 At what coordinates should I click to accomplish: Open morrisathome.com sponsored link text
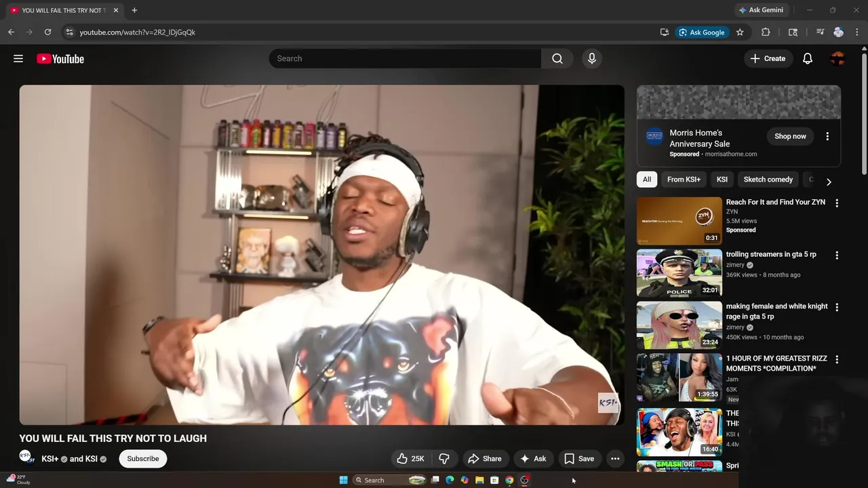(731, 154)
